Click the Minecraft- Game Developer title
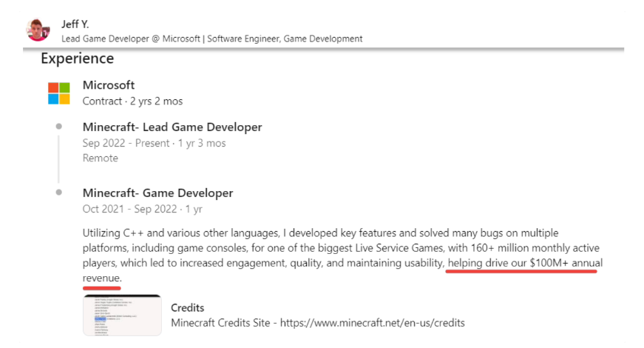Image resolution: width=644 pixels, height=348 pixels. click(x=157, y=193)
